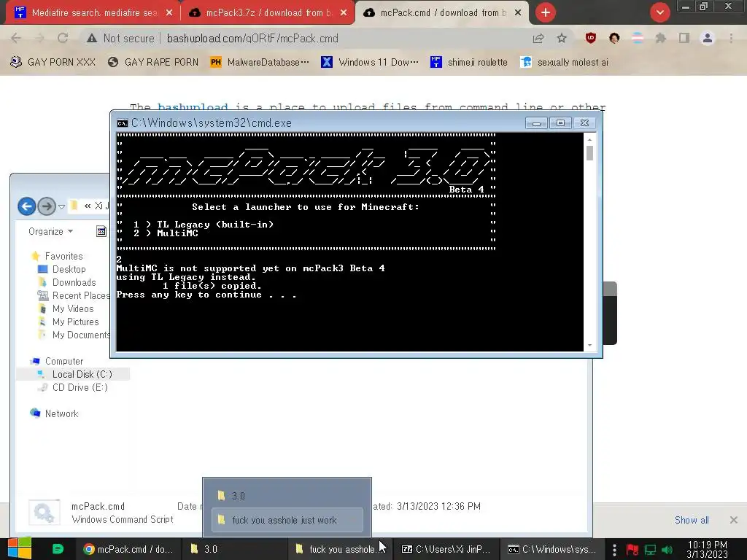Open the red flag Action Center icon
The image size is (747, 560).
coord(632,550)
